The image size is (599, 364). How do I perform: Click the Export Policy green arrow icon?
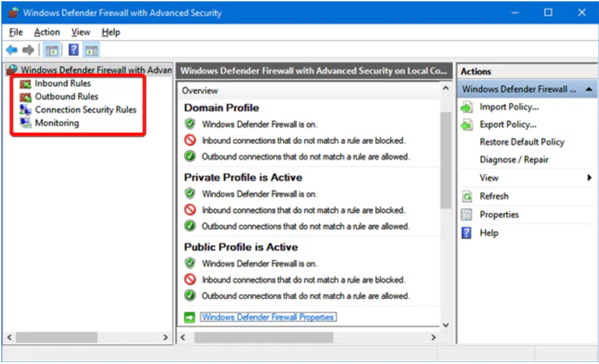(467, 125)
